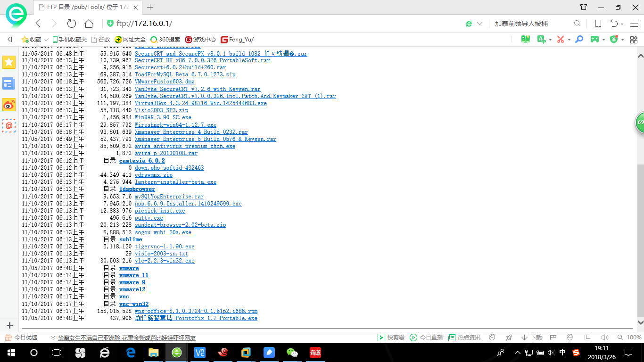Click the 100% page zoom control
Image resolution: width=644 pixels, height=362 pixels.
[629, 337]
